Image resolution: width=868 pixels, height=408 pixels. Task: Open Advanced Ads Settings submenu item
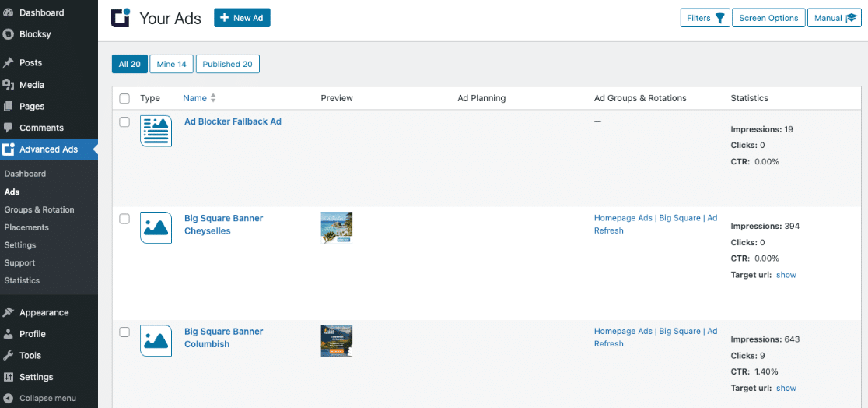[20, 245]
